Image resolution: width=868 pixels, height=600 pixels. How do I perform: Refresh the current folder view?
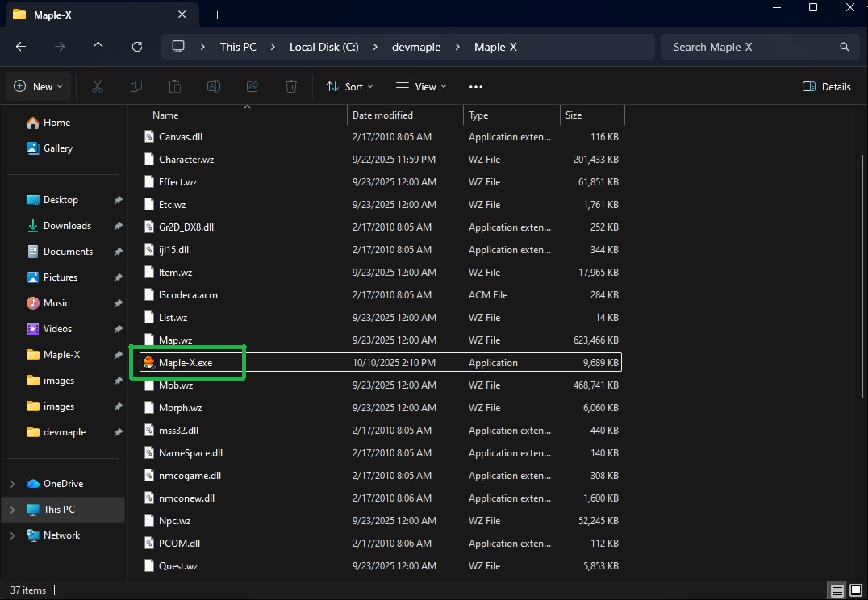tap(137, 47)
